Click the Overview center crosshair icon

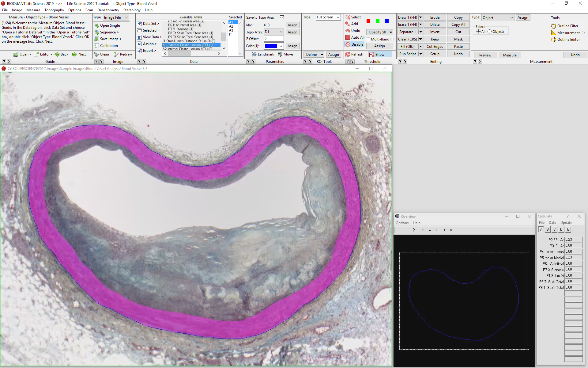(x=451, y=230)
